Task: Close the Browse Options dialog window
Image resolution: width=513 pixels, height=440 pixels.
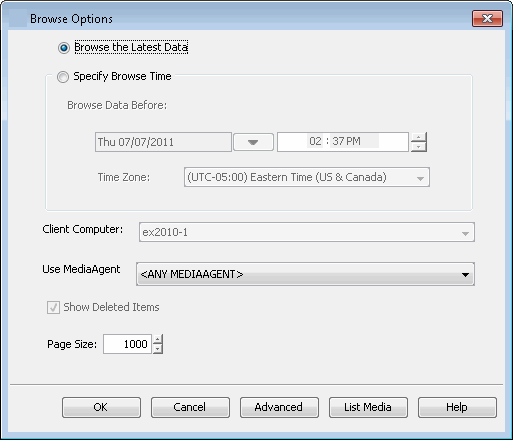Action: [487, 18]
